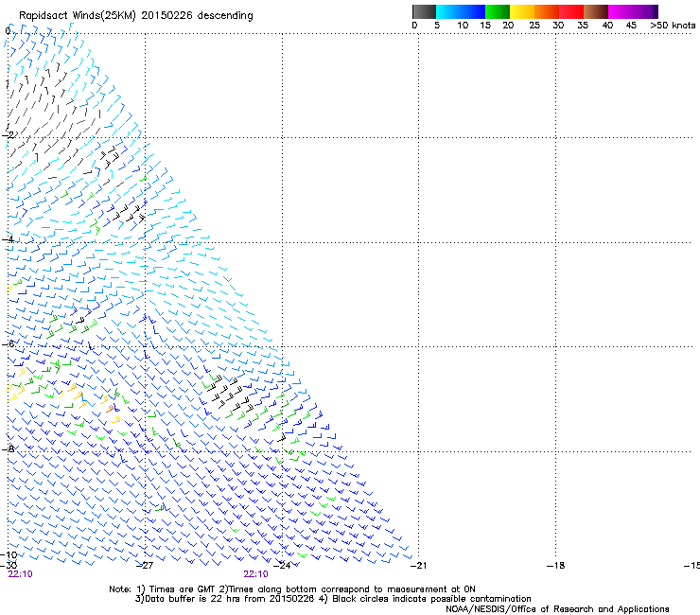700x615 pixels.
Task: Click the latitude axis label "-10"
Action: click(x=9, y=554)
